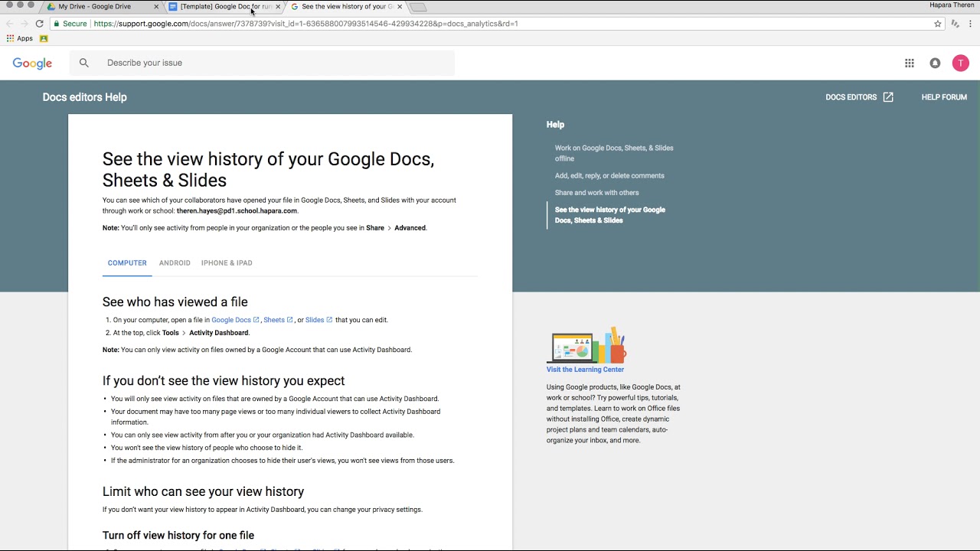
Task: Close the Template Google Doc tab
Action: coord(278,7)
